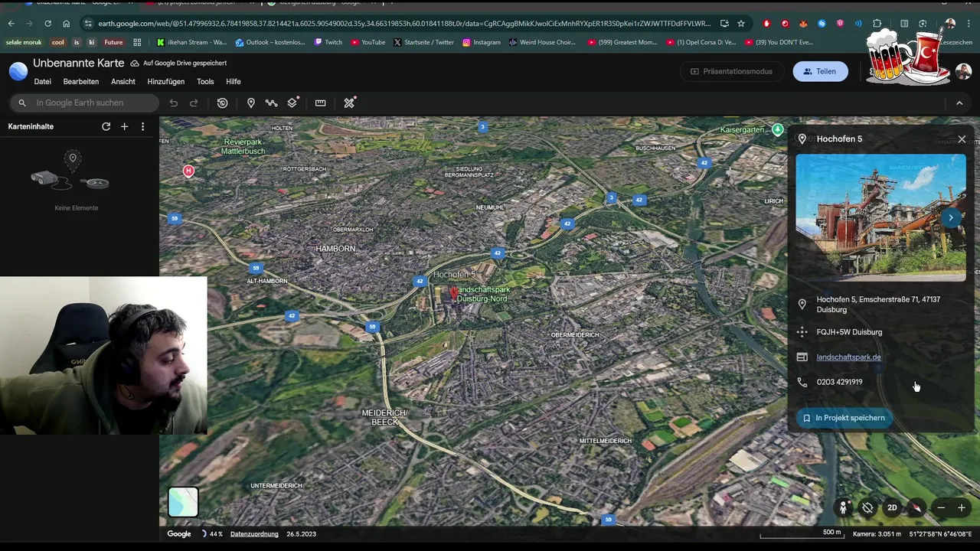Click the compass to reset north
This screenshot has height=551, width=980.
pyautogui.click(x=916, y=507)
